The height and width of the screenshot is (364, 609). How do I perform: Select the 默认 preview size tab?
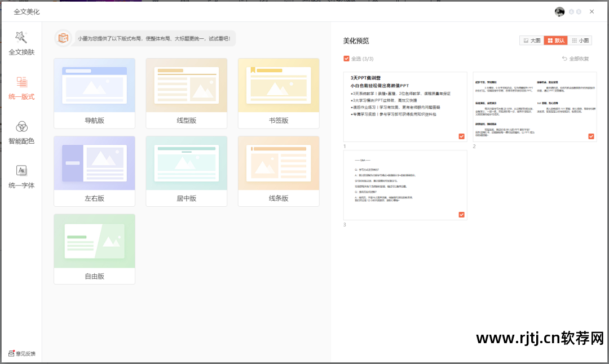pyautogui.click(x=555, y=41)
